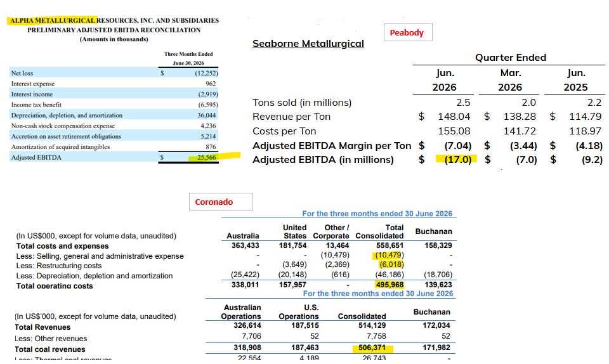Image resolution: width=609 pixels, height=364 pixels.
Task: Select the Seaborne Metallurgical heading
Action: pos(308,44)
